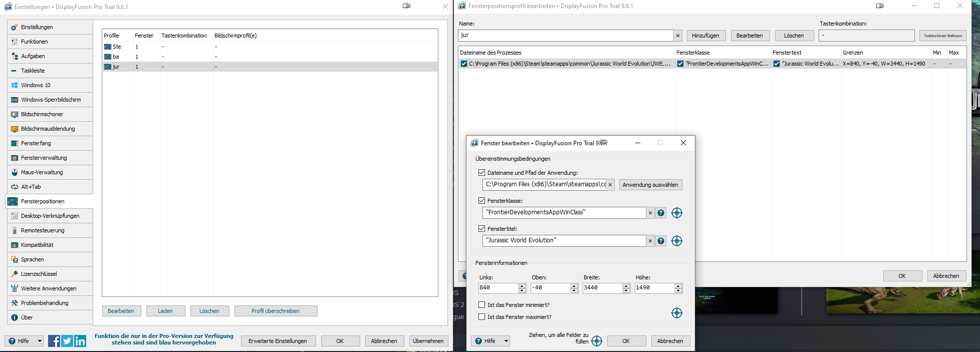This screenshot has width=980, height=352.
Task: Clear the application path field
Action: pyautogui.click(x=610, y=185)
